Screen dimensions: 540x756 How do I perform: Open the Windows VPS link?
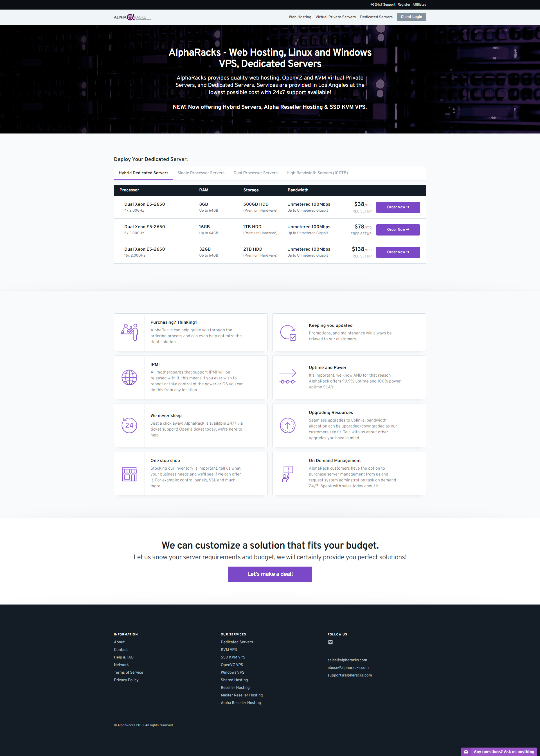click(232, 672)
